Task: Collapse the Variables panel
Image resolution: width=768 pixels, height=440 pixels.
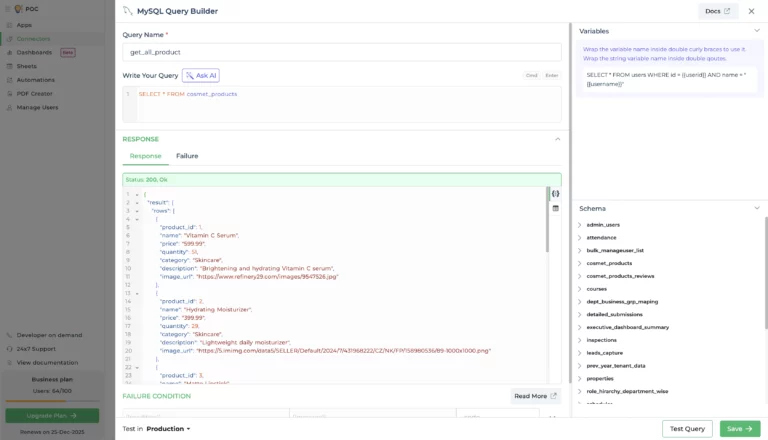Action: pos(757,31)
